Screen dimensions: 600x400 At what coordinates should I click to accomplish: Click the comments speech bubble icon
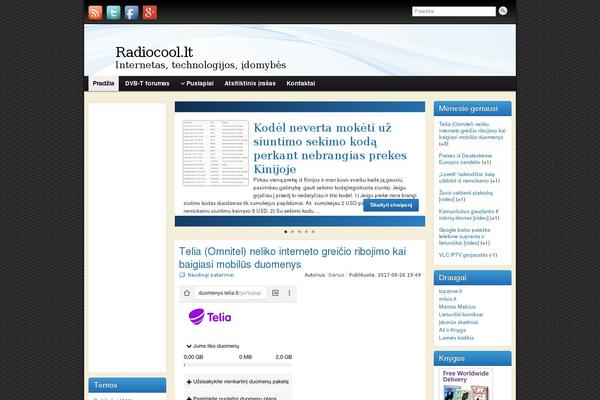point(182,275)
